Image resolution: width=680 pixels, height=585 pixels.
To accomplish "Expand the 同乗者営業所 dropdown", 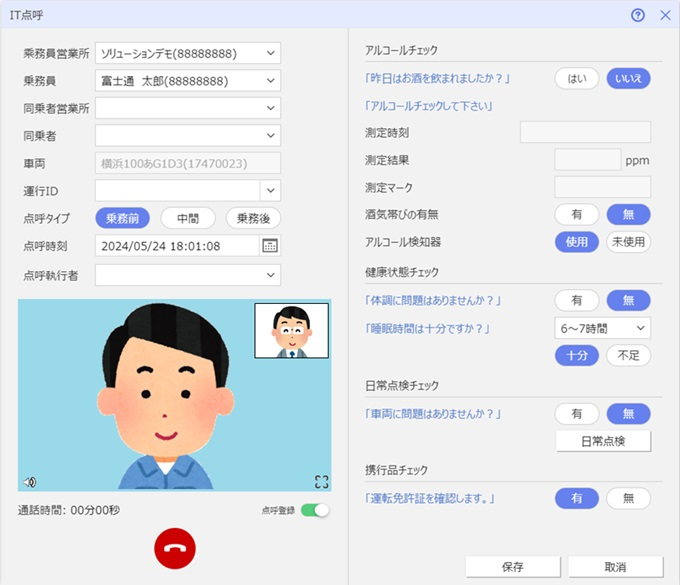I will pyautogui.click(x=188, y=108).
